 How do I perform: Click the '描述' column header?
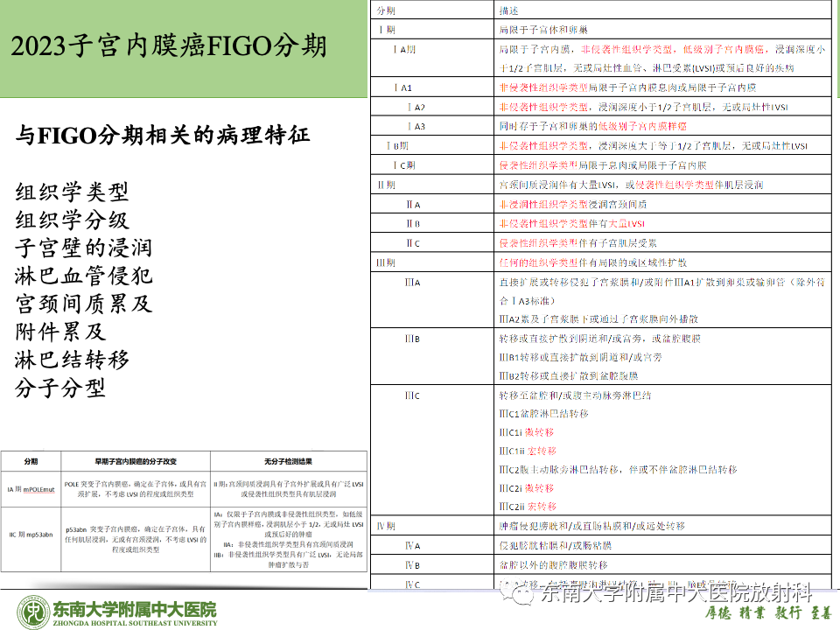pos(508,10)
